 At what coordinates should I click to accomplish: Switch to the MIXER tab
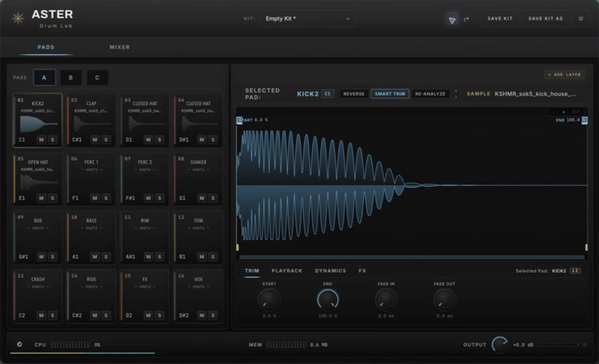tap(119, 47)
